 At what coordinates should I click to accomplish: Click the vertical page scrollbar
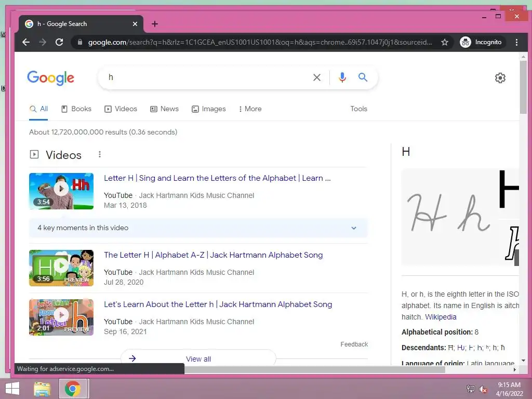523,87
